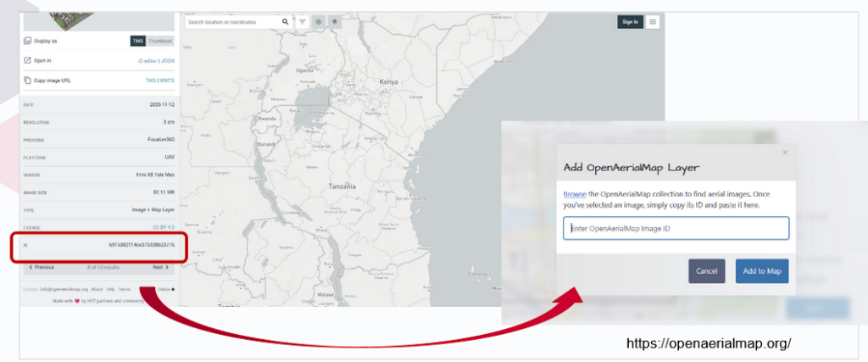
Task: Focus the OpenAerialMap Image ID field
Action: pos(676,228)
